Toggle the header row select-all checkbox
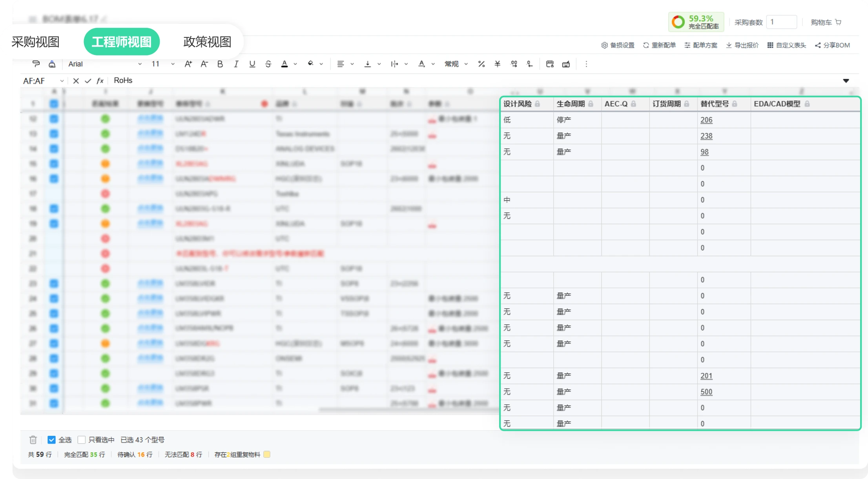Image resolution: width=868 pixels, height=479 pixels. (x=54, y=104)
